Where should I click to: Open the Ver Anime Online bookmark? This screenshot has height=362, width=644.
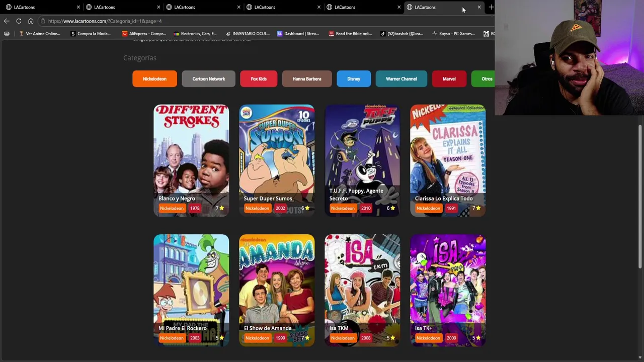[x=39, y=34]
